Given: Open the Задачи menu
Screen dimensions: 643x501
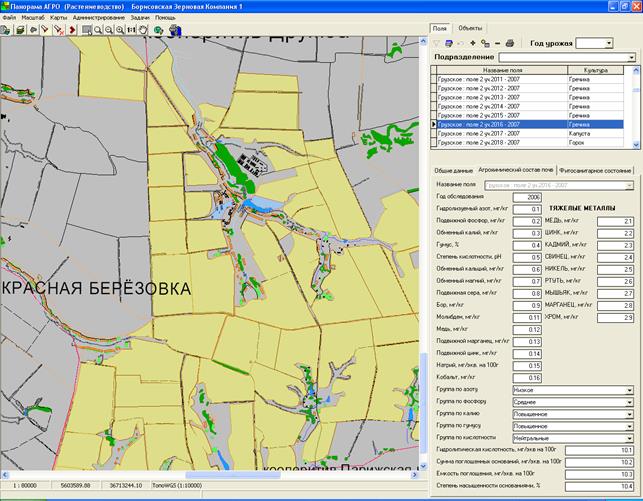Looking at the screenshot, I should click(140, 18).
